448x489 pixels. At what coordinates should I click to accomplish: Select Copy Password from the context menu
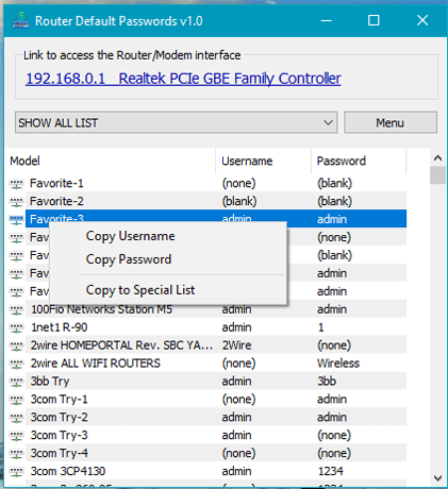(129, 259)
